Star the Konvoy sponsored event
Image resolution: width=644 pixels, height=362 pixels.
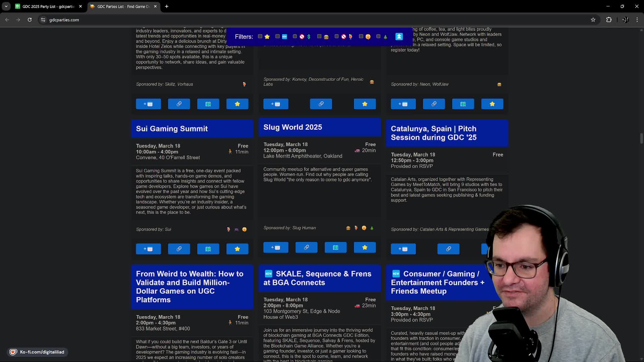[365, 104]
